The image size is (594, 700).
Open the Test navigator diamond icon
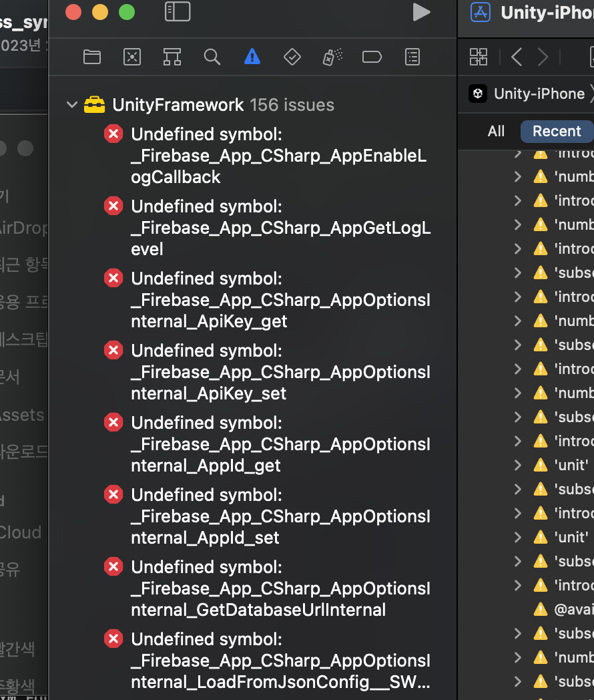(292, 57)
